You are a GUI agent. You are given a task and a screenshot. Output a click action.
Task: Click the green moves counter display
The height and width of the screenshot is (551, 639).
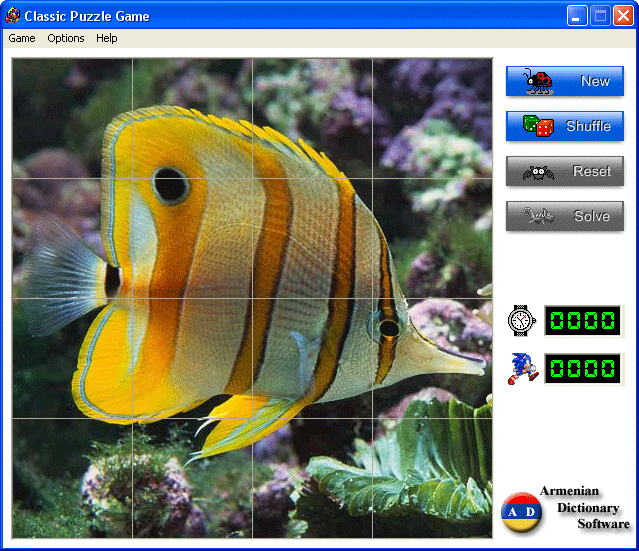(583, 368)
